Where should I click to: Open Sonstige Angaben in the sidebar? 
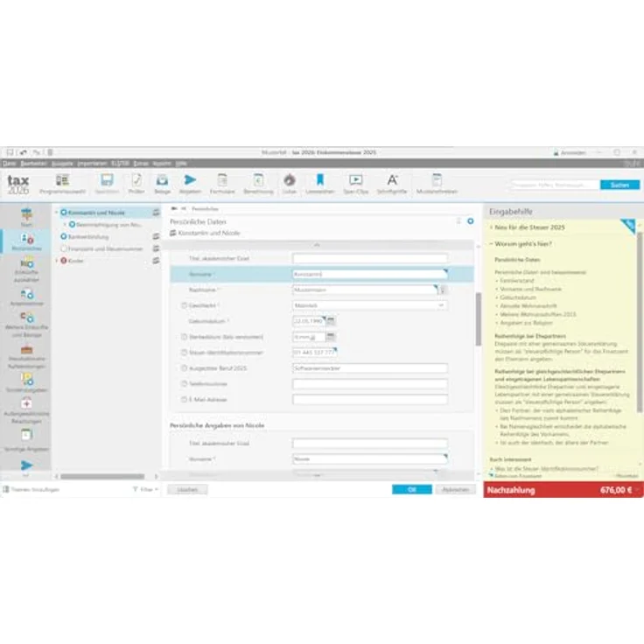27,440
